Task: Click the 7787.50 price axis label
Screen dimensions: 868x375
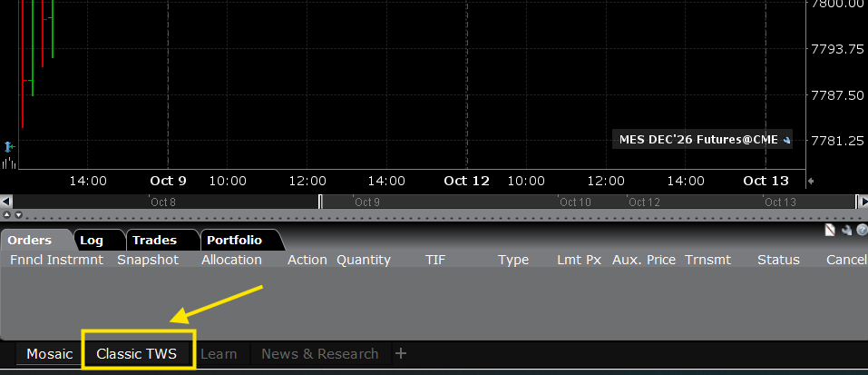Action: coord(837,94)
